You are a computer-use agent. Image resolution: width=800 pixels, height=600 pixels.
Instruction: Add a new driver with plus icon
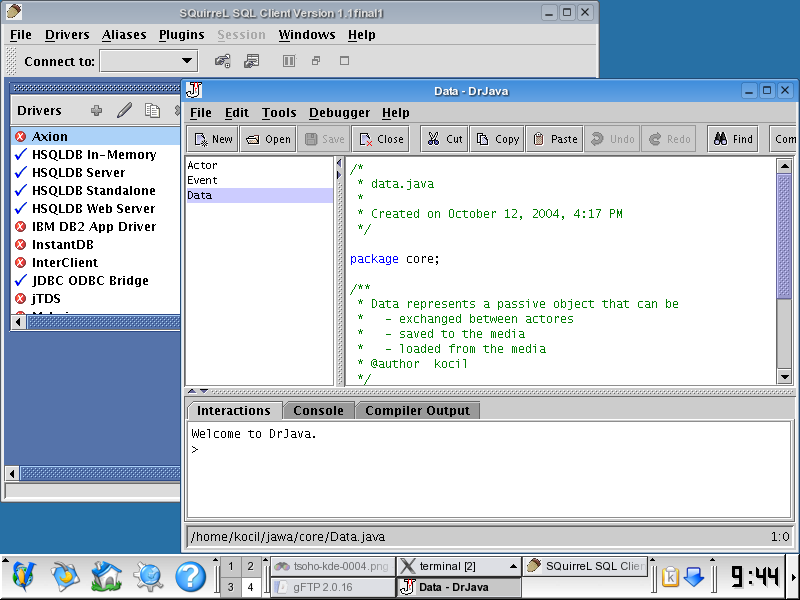coord(96,111)
